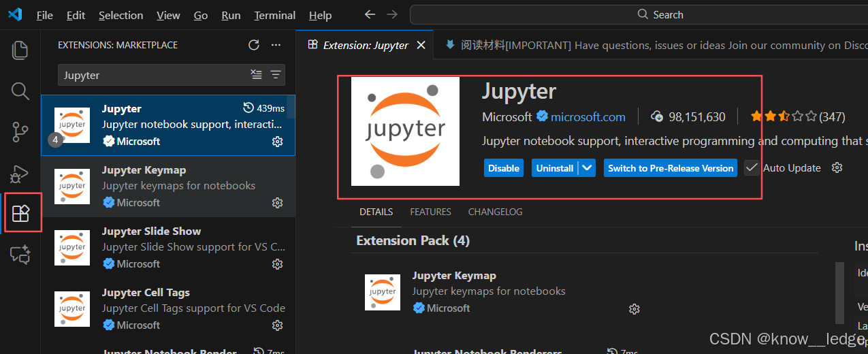Open the Run menu

[x=231, y=15]
